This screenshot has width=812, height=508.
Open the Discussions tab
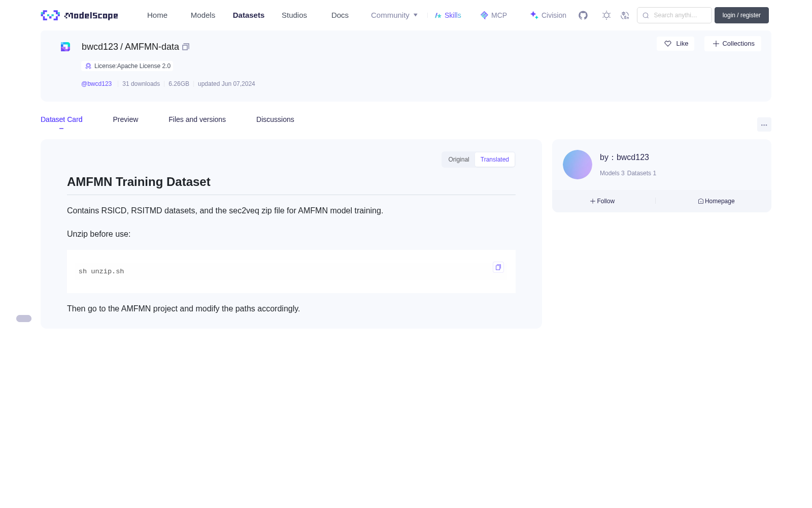coord(275,119)
